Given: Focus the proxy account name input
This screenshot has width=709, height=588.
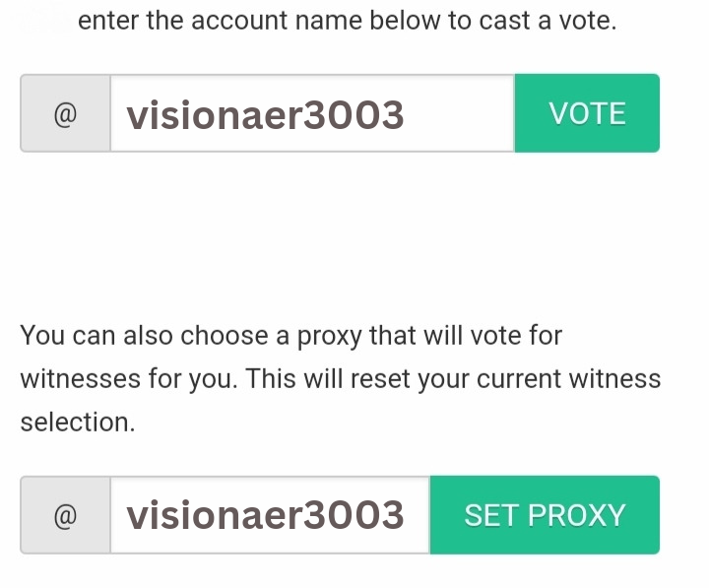Looking at the screenshot, I should coord(269,515).
